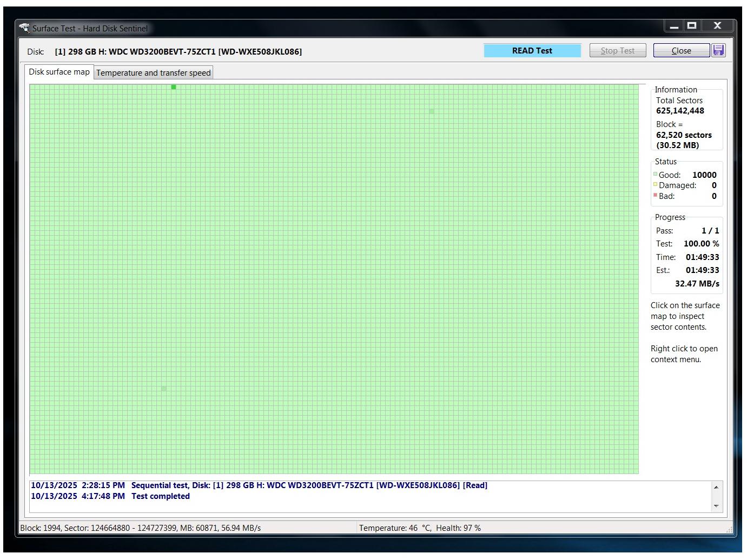Click the Temperature and Health status bar text
747x560 pixels.
420,528
